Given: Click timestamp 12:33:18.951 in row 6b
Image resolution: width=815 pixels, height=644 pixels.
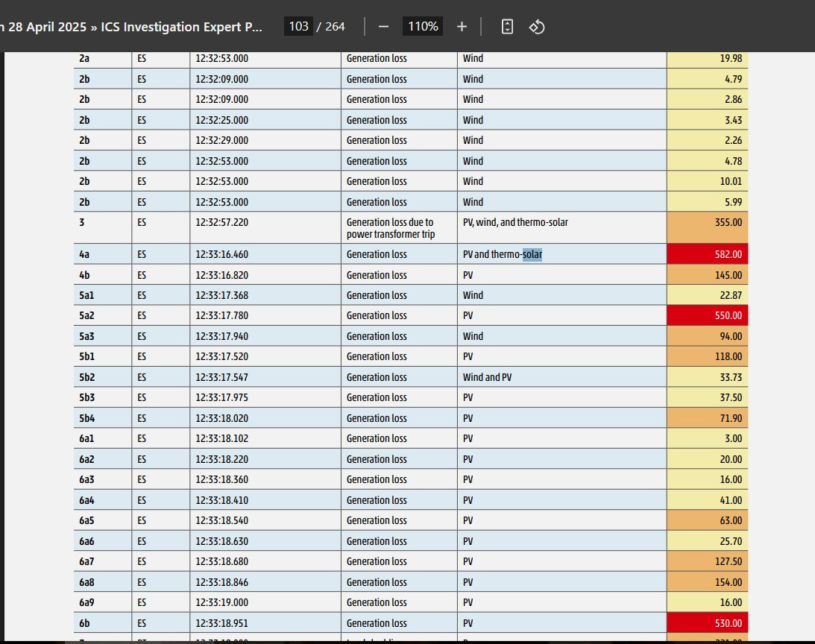Looking at the screenshot, I should click(x=222, y=623).
